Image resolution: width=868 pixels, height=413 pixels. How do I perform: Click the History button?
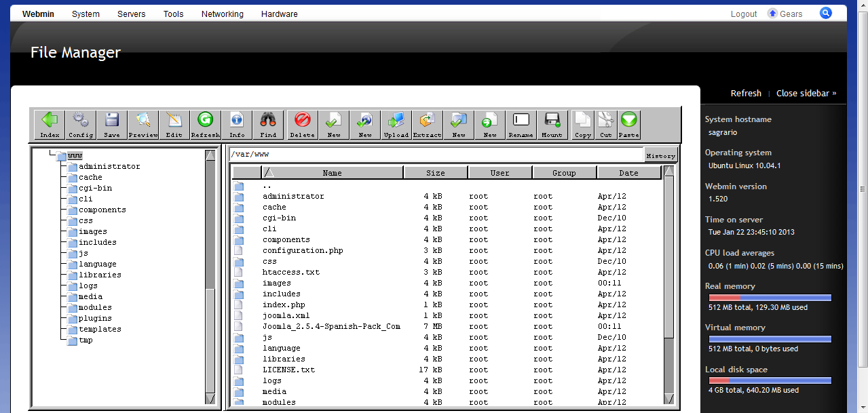[x=660, y=156]
